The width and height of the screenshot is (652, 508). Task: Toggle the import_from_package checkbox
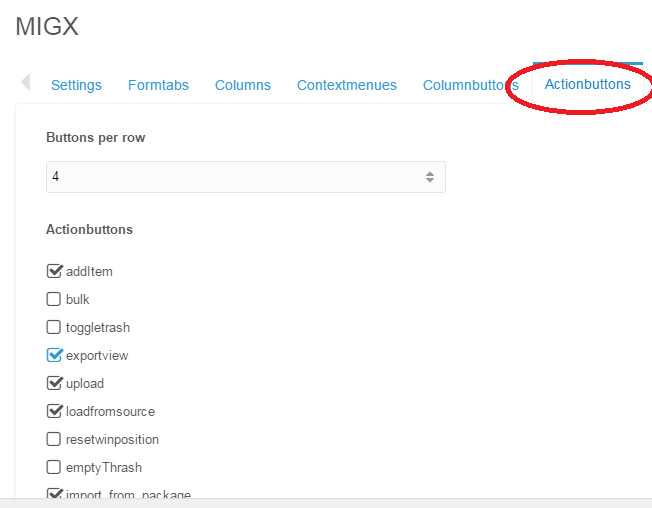point(54,494)
